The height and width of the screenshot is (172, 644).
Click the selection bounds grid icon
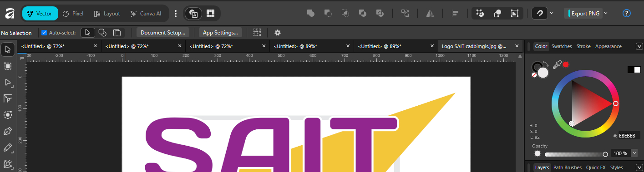click(258, 33)
